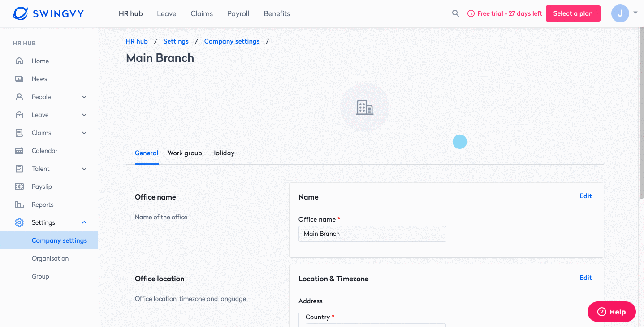Expand the Talent sidebar section
This screenshot has height=327, width=644.
(x=84, y=169)
